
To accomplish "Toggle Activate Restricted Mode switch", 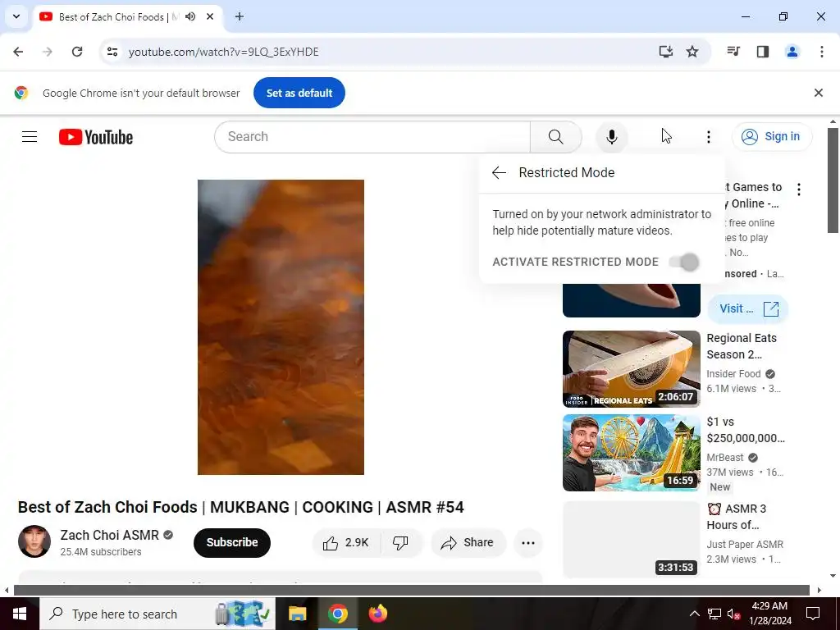I will 684,262.
